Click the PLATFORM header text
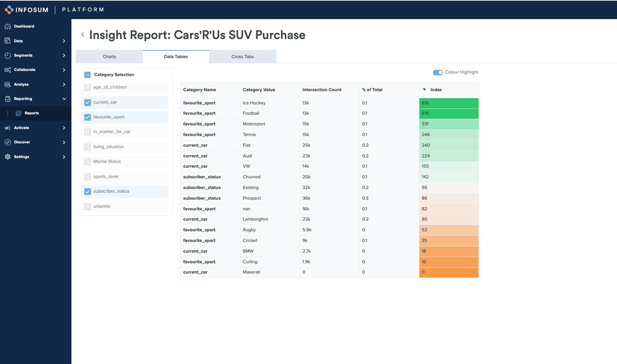Image resolution: width=617 pixels, height=364 pixels. click(83, 10)
